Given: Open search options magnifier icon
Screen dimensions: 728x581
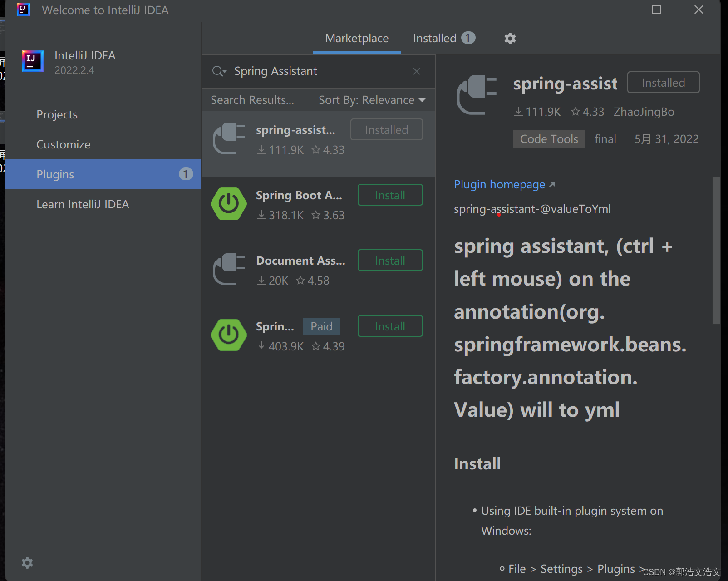Looking at the screenshot, I should click(219, 71).
